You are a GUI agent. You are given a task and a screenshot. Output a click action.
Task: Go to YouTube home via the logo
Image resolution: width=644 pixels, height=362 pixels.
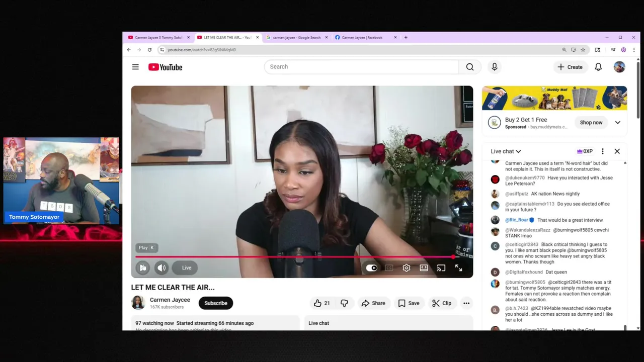[165, 67]
